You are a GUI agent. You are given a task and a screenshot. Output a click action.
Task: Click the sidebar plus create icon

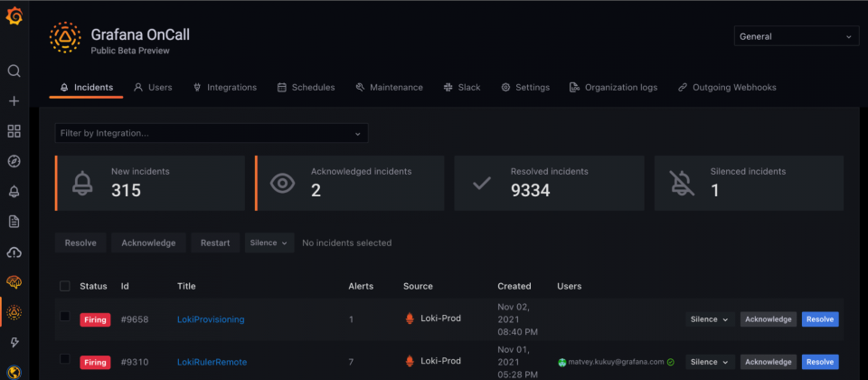[x=14, y=100]
